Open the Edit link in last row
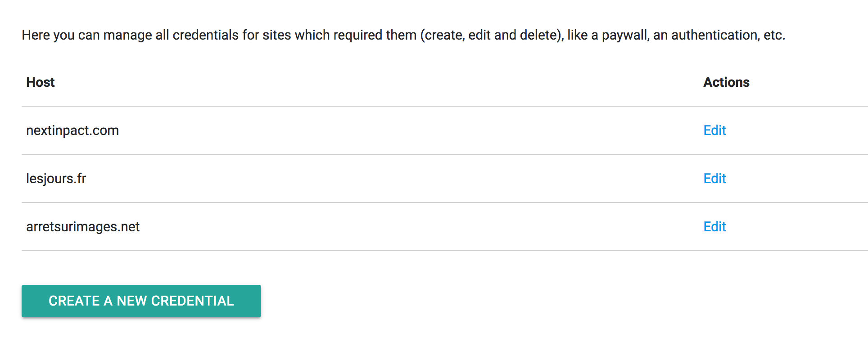868x342 pixels. 714,227
